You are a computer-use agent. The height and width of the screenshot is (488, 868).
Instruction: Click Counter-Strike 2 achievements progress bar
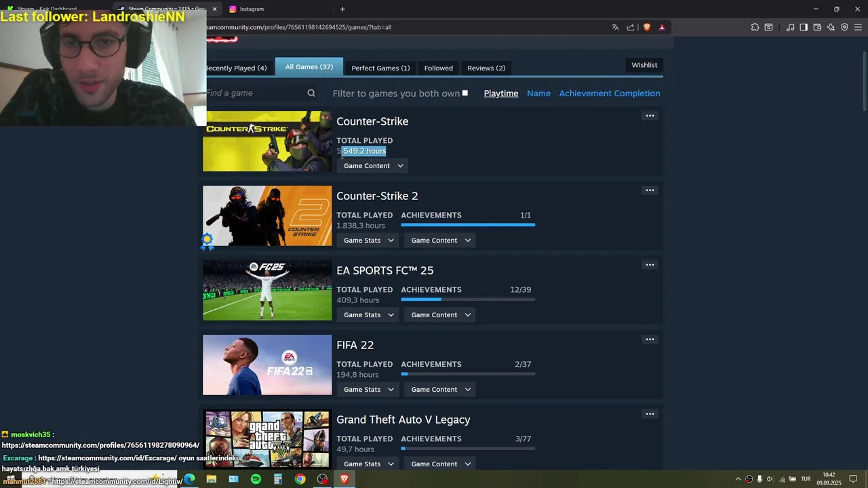[468, 225]
